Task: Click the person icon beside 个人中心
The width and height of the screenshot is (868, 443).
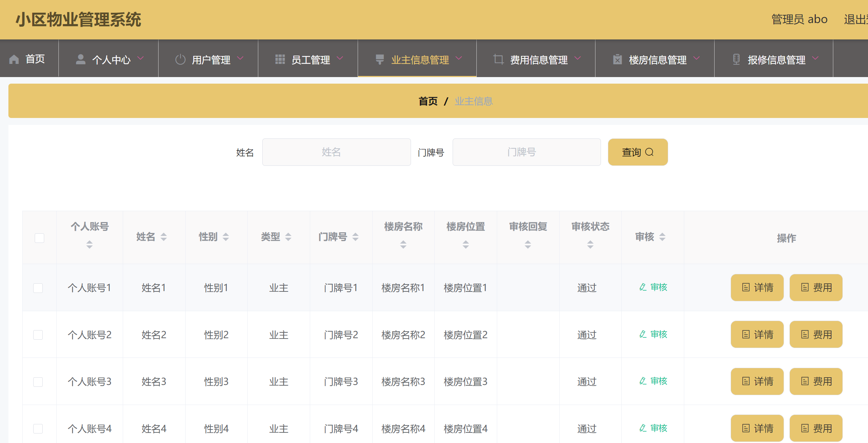Action: tap(80, 59)
